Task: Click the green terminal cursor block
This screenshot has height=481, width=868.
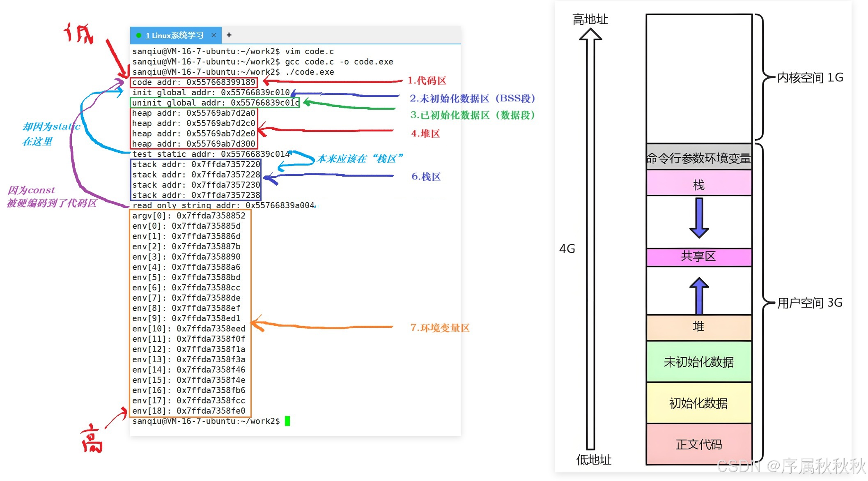Action: [287, 421]
